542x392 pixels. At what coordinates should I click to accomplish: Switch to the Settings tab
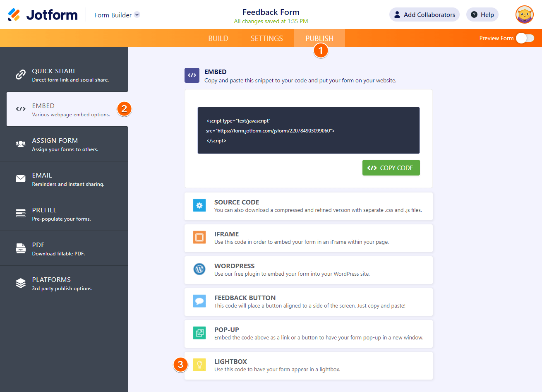click(267, 38)
